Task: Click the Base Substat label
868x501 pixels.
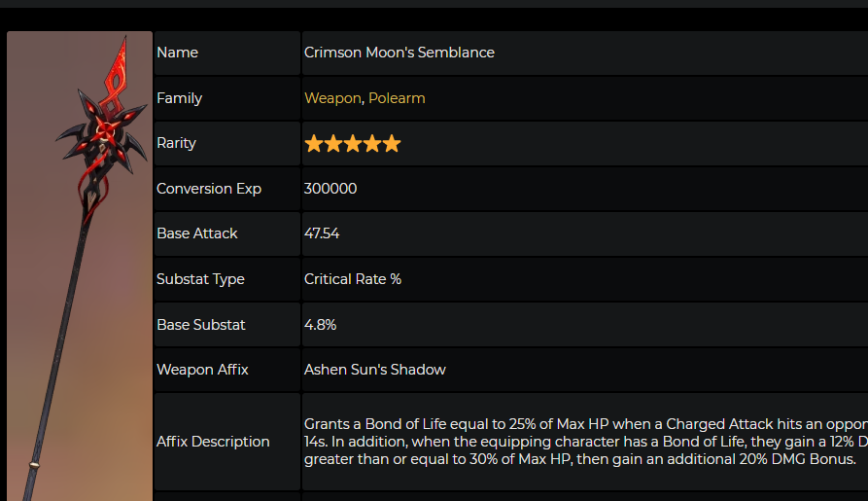Action: tap(201, 324)
